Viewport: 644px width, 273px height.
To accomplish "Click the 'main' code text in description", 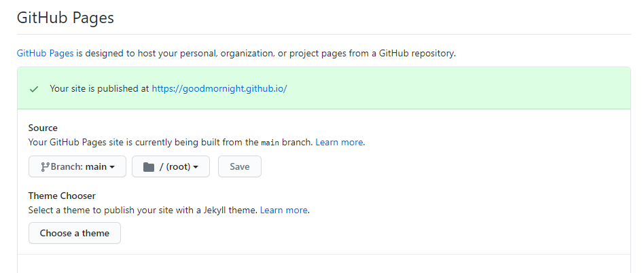I will coord(270,143).
